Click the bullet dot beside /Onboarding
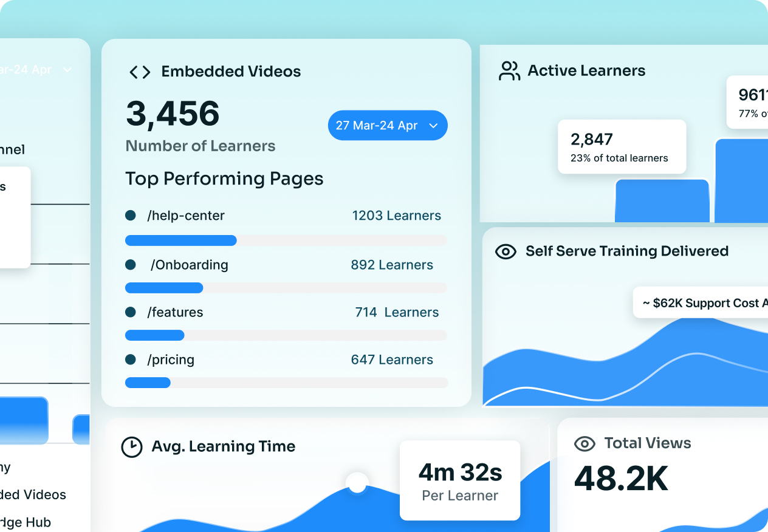This screenshot has width=768, height=532. point(130,265)
